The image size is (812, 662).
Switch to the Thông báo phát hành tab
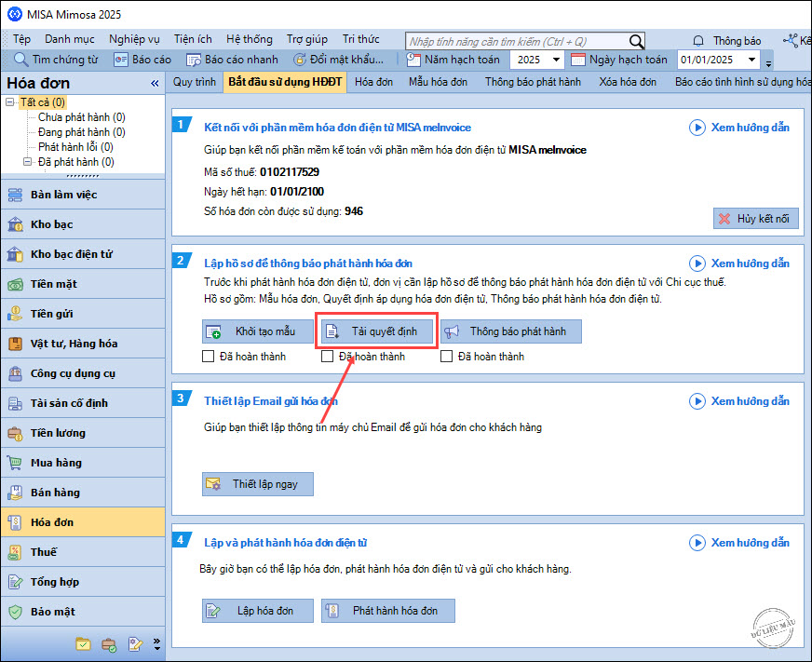[533, 82]
